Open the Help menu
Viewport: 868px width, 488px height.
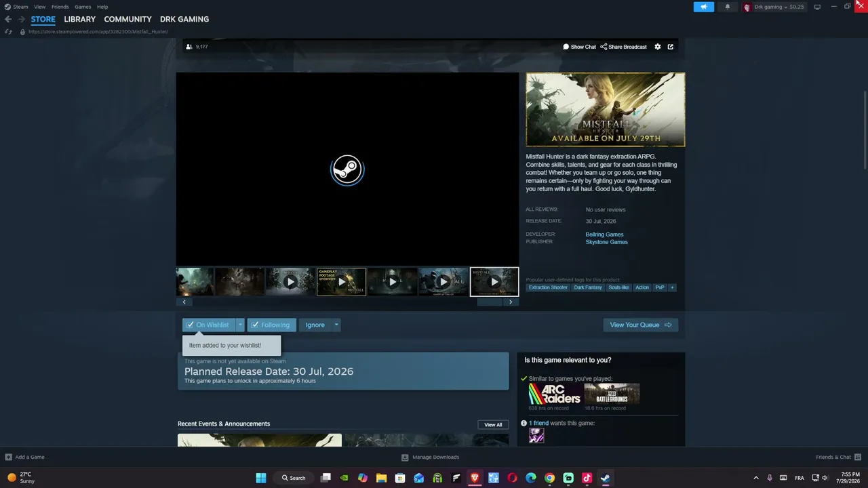pyautogui.click(x=102, y=7)
